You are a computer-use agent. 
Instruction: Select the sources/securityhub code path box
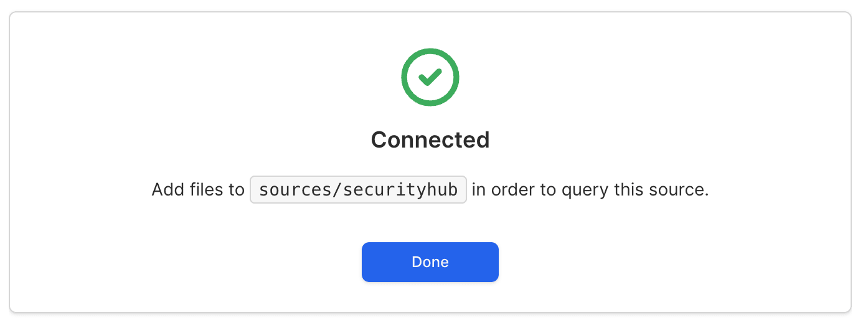(358, 190)
